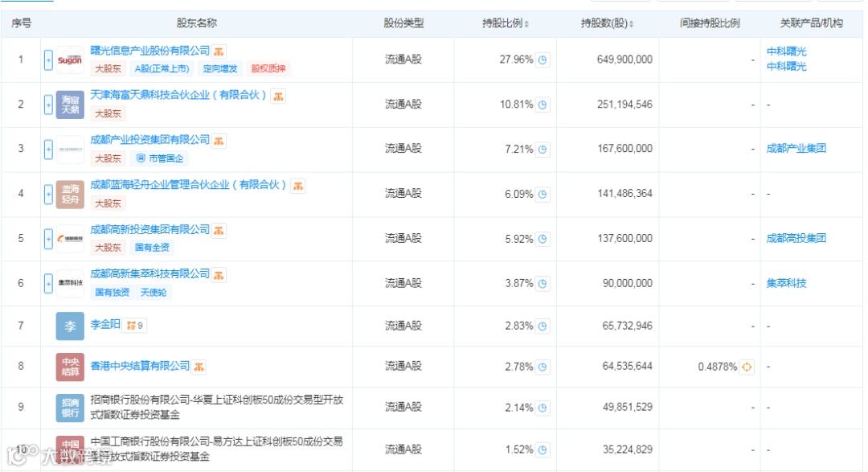Image resolution: width=868 pixels, height=472 pixels.
Task: Open 成都产业投资集团有限公司 link
Action: 150,140
